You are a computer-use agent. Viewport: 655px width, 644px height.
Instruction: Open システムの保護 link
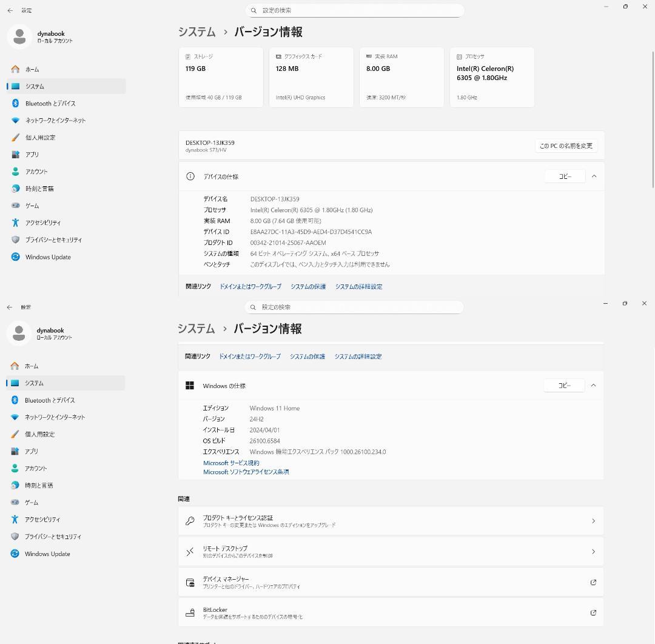(307, 286)
